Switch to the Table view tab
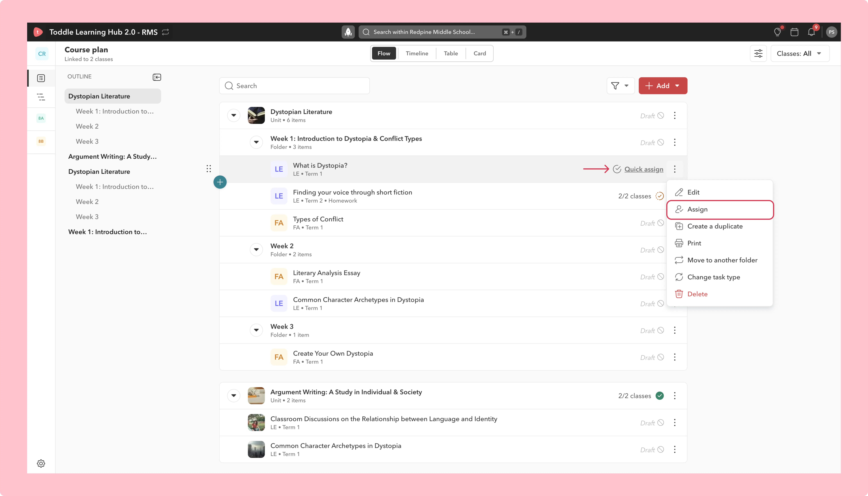 coord(450,54)
